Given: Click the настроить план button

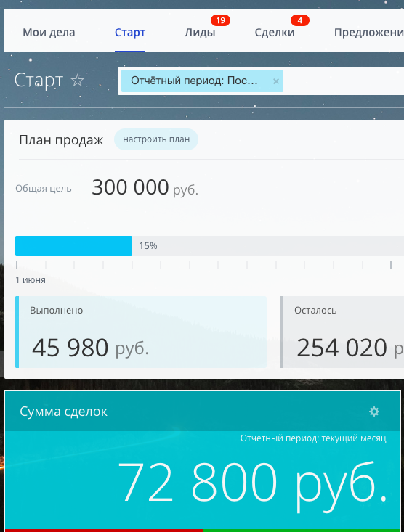Looking at the screenshot, I should 156,139.
